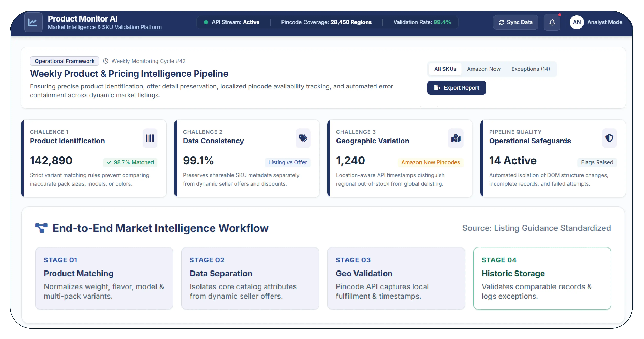This screenshot has width=644, height=339.
Task: Click the workflow diagram icon beside End-to-End heading
Action: coord(41,228)
